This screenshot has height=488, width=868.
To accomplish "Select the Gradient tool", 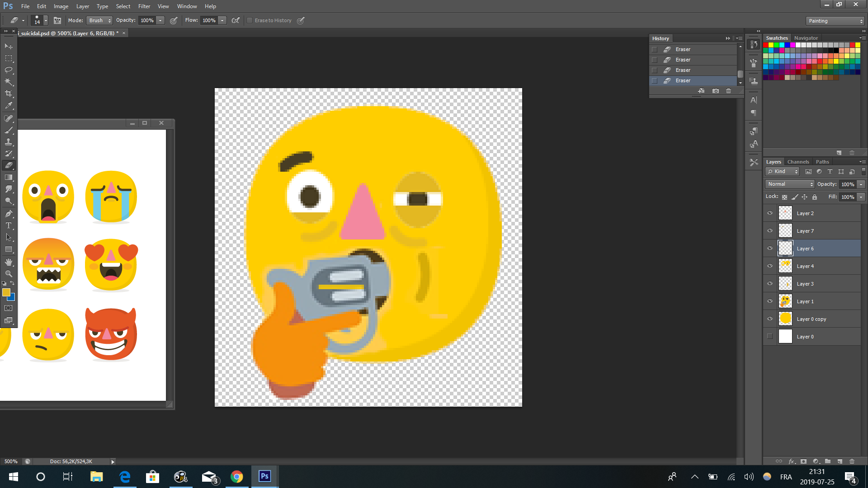I will [9, 178].
